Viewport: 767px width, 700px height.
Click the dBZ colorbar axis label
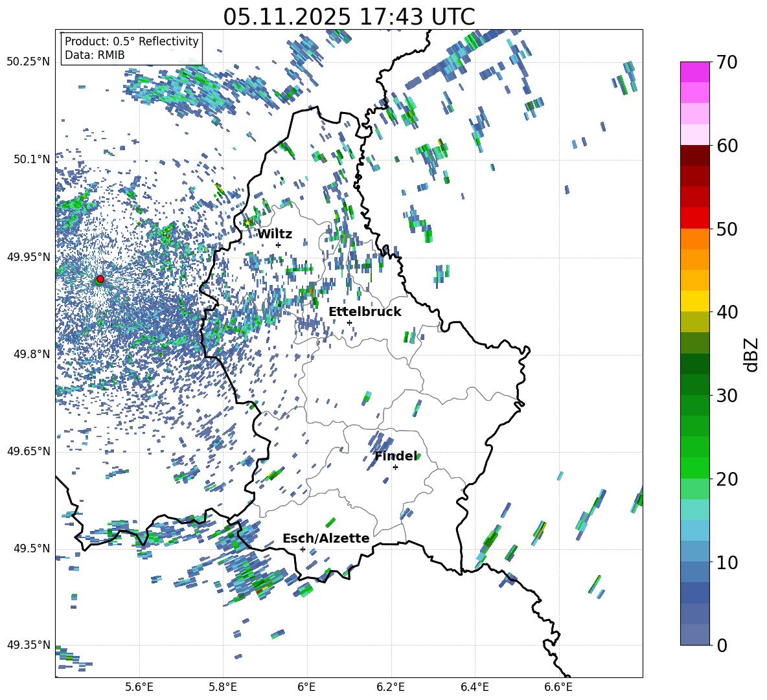[x=751, y=354]
